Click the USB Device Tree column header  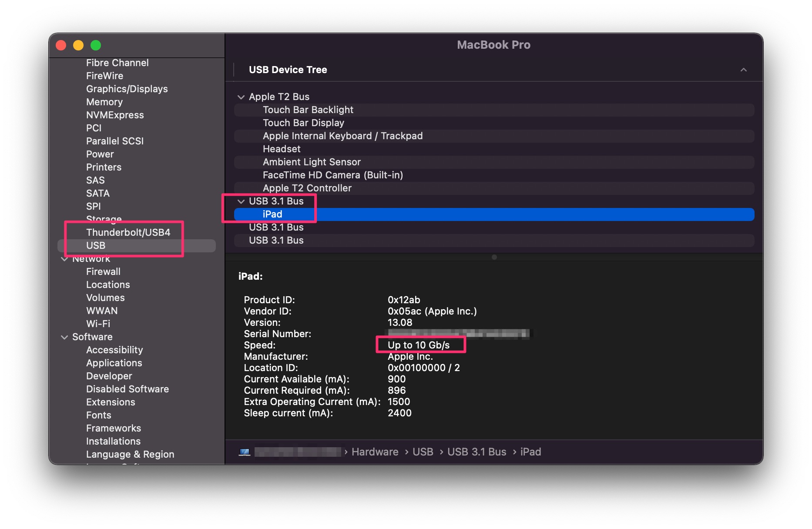pos(494,70)
